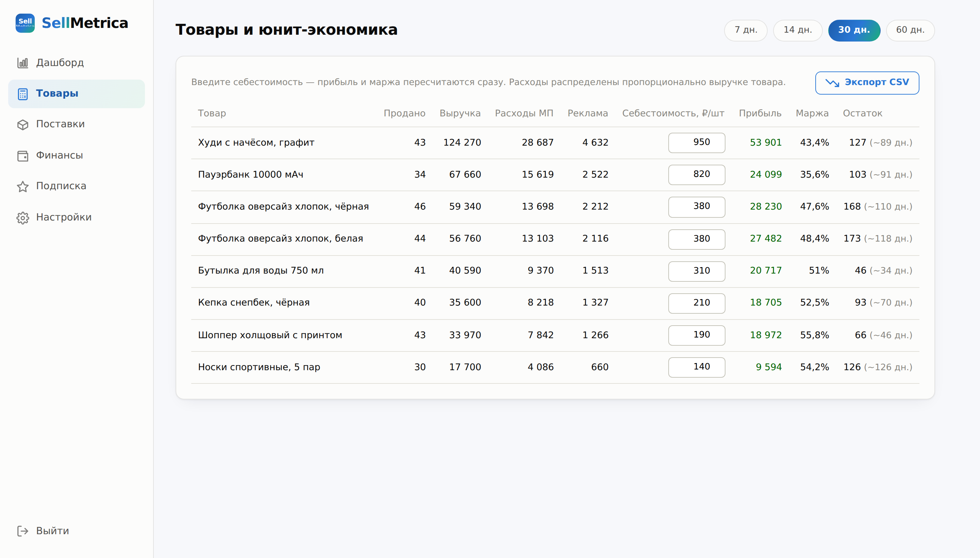The image size is (980, 558).
Task: Edit cost field for Худи с начёсом
Action: pyautogui.click(x=697, y=143)
